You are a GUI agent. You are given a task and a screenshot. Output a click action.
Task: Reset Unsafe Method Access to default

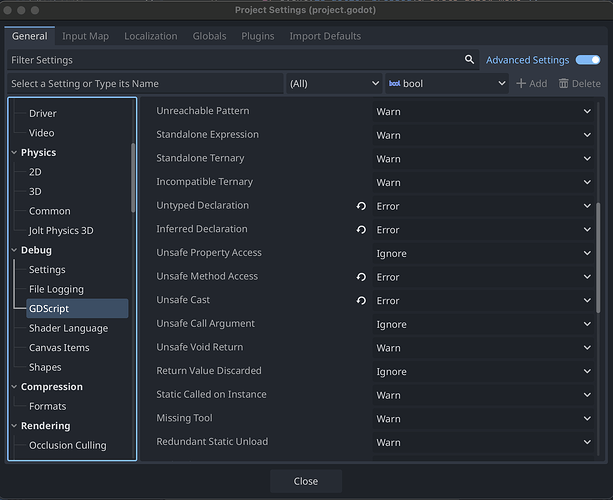(x=361, y=277)
